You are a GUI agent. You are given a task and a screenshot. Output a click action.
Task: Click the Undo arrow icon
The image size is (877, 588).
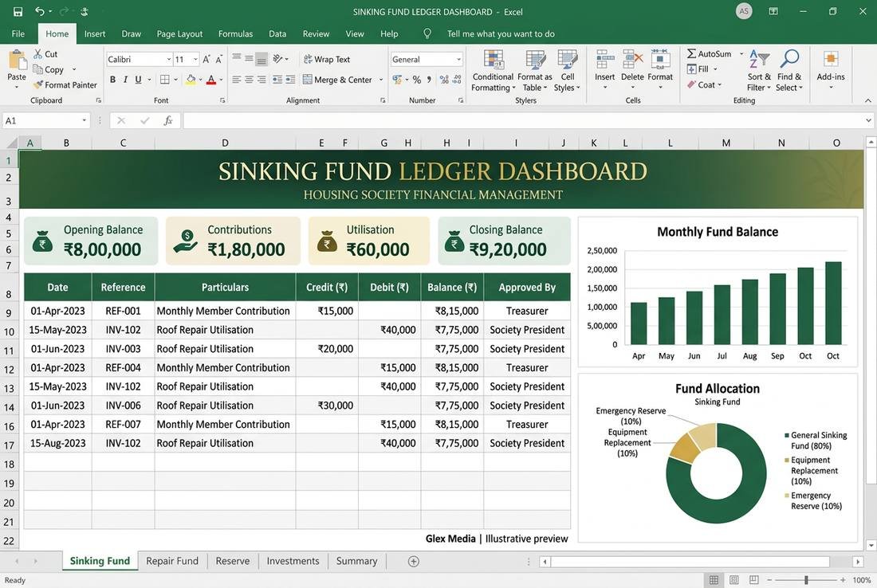click(x=40, y=12)
